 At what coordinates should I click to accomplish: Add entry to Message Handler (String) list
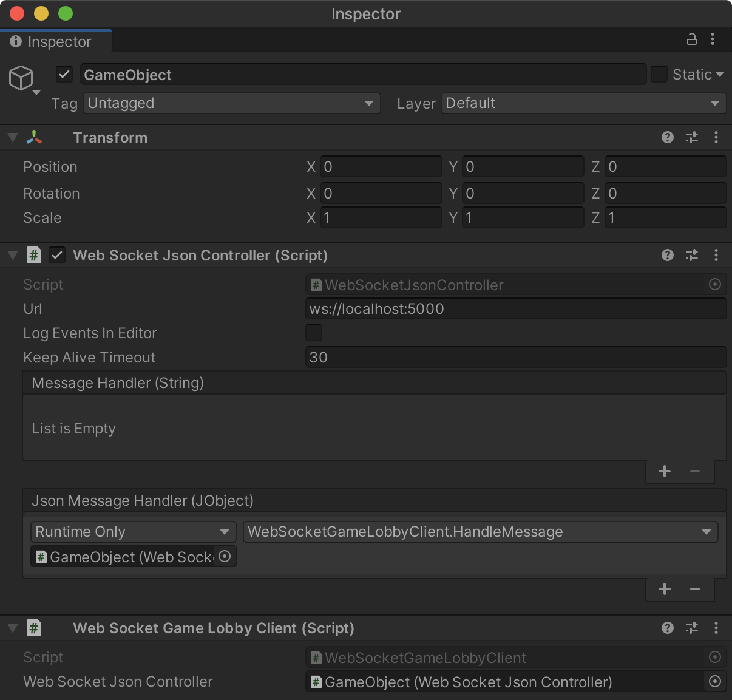tap(665, 471)
